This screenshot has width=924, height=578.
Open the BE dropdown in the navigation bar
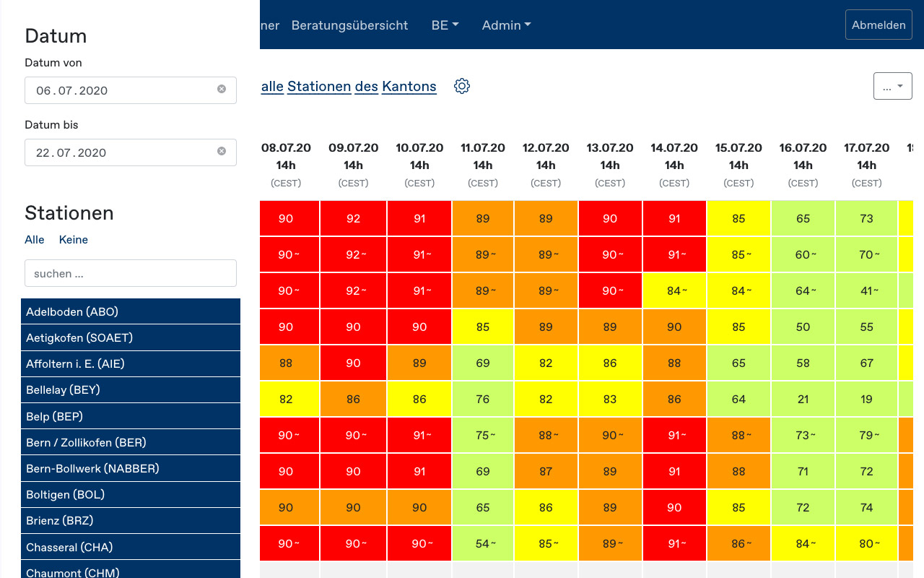444,25
